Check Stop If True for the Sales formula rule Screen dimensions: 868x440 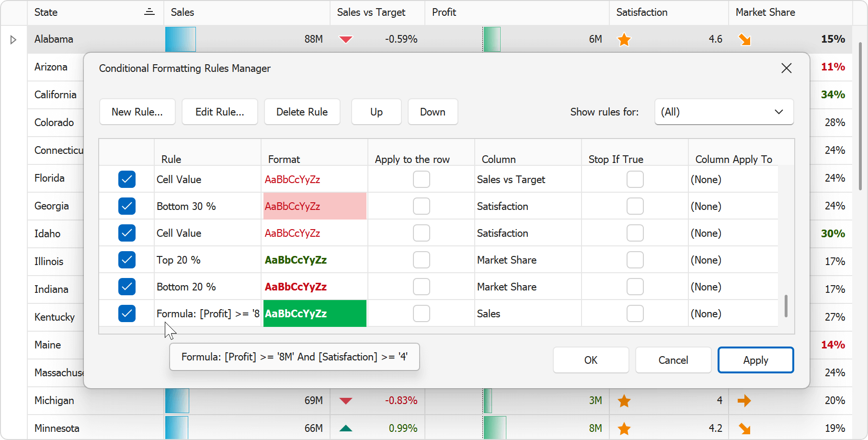click(635, 313)
